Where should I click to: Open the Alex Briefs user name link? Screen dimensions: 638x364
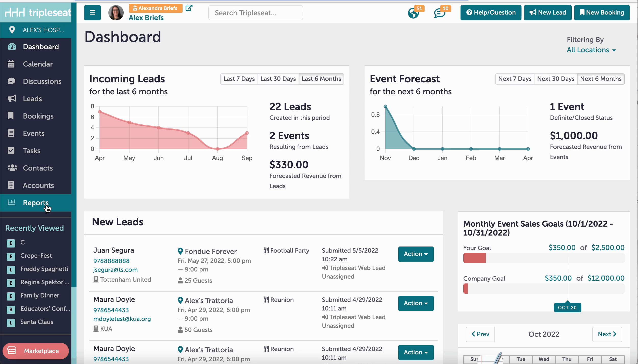pyautogui.click(x=146, y=18)
